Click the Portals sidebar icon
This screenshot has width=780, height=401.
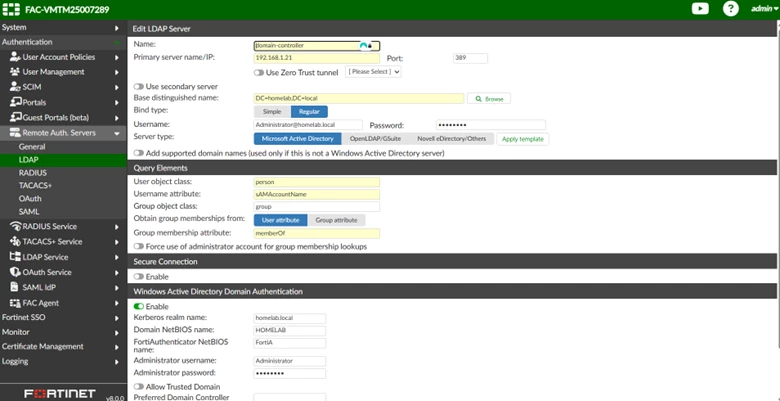tap(15, 102)
